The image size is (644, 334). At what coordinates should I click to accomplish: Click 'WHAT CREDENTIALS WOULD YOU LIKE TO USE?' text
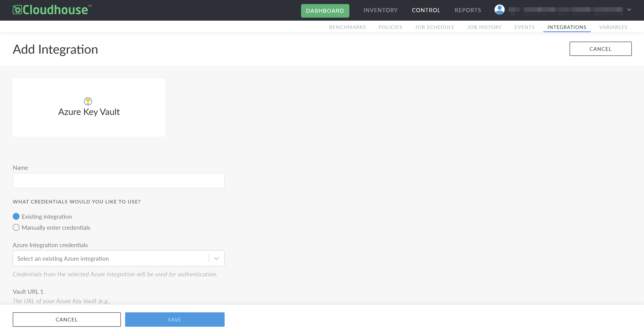pyautogui.click(x=76, y=202)
